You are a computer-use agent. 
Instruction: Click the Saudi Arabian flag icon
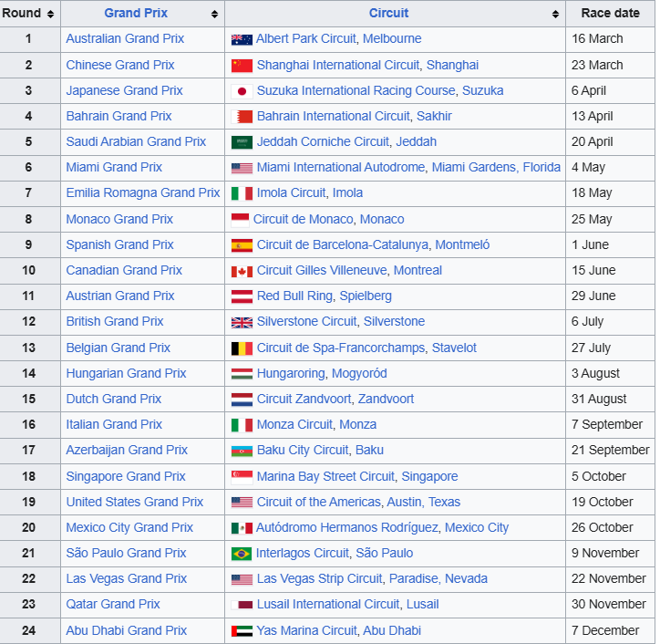[x=242, y=142]
